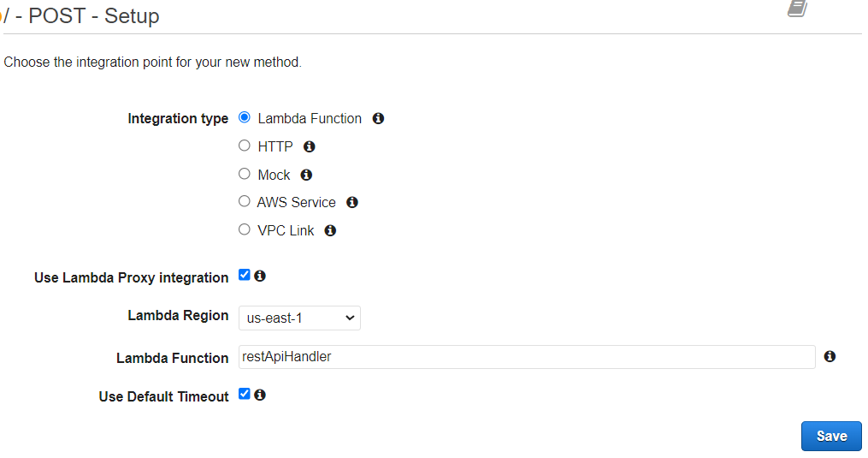
Task: Open the documentation book icon
Action: click(798, 9)
